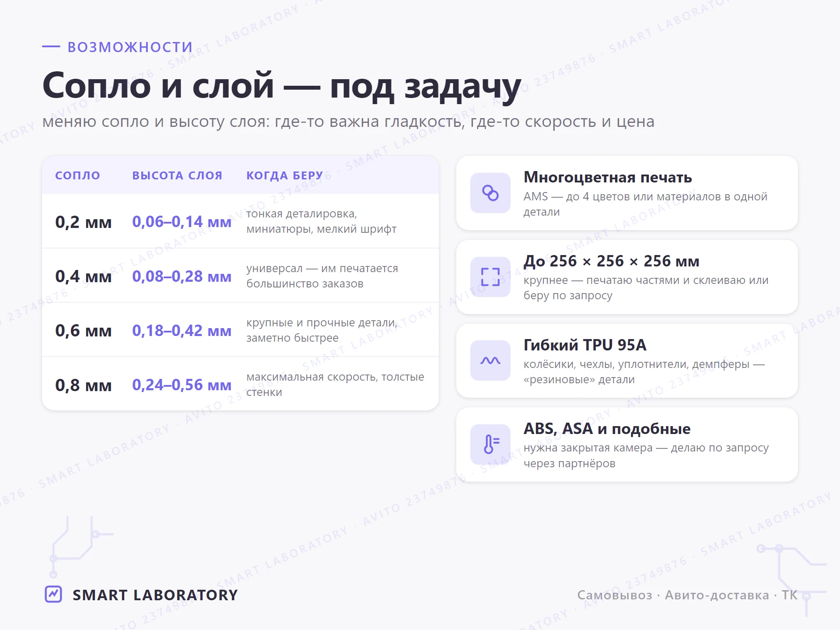This screenshot has width=840, height=630.
Task: Click 'тонкая деталировка, миниатюры, мелкий шрифт' text
Action: pos(322,221)
